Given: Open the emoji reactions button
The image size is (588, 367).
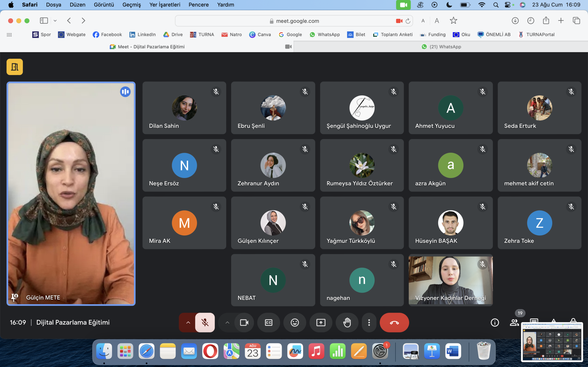Looking at the screenshot, I should point(295,322).
